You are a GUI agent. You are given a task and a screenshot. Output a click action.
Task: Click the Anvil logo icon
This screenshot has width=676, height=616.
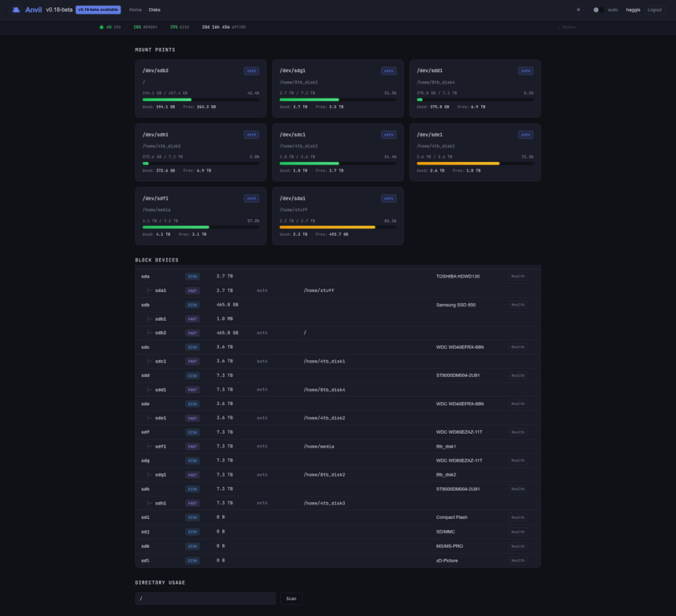(x=16, y=10)
